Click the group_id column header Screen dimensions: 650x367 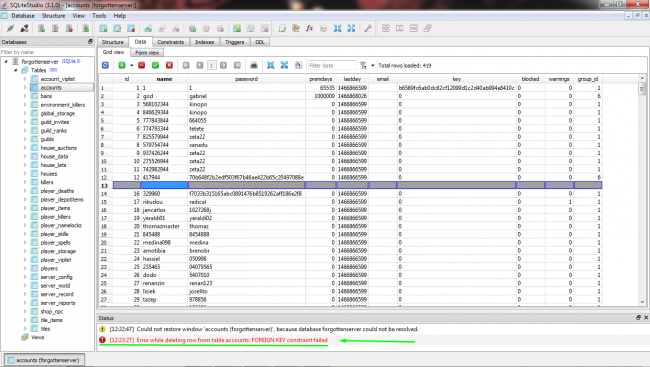[x=587, y=79]
